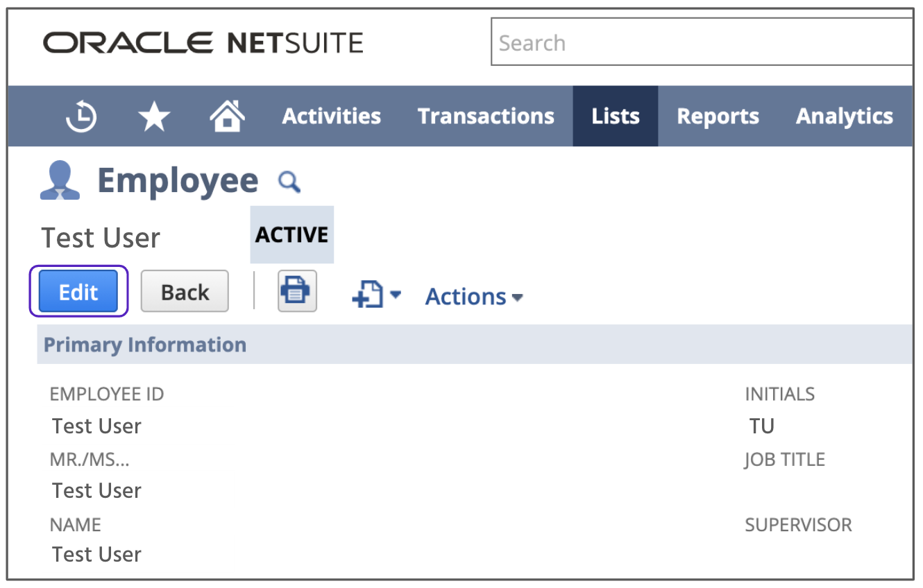
Task: Click the Back button
Action: coord(185,292)
